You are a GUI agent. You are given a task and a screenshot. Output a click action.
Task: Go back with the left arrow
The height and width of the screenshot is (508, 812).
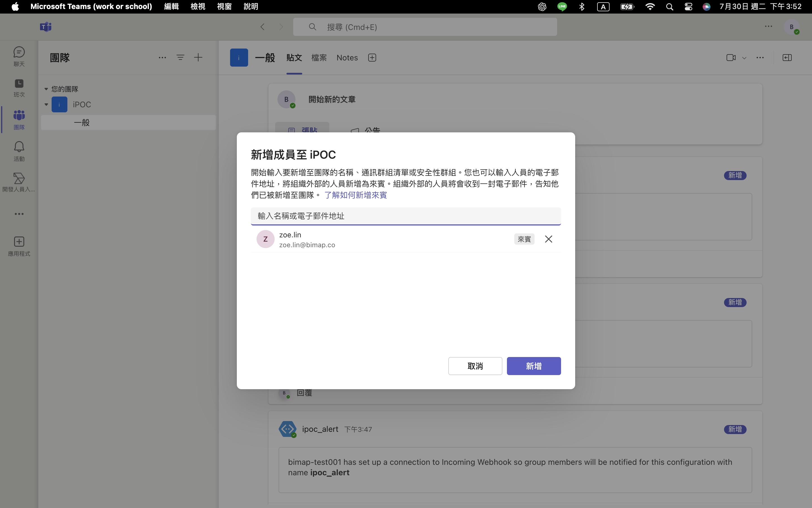(x=262, y=27)
